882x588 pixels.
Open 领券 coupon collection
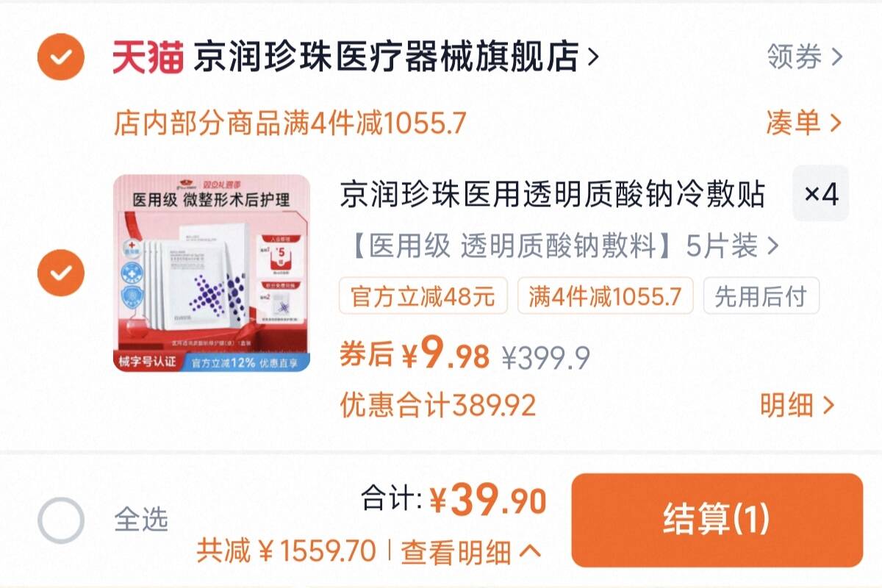[x=804, y=57]
